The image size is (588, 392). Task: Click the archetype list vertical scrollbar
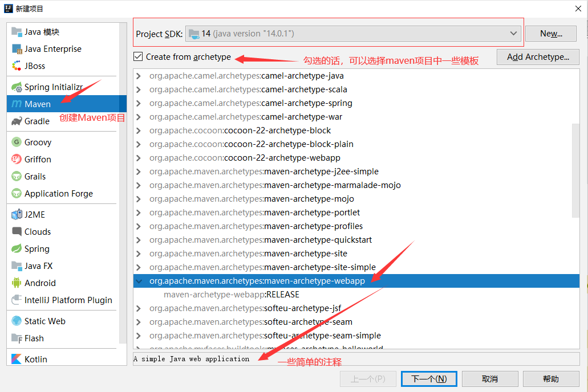click(575, 170)
